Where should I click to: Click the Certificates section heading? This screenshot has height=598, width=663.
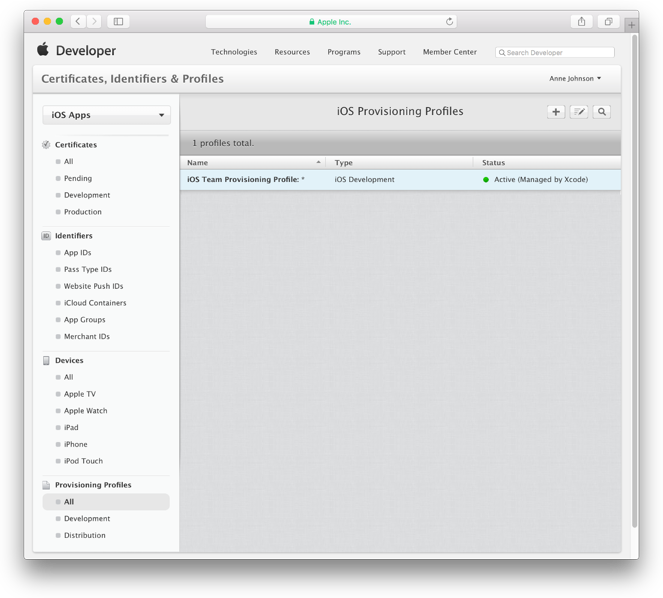(x=76, y=145)
